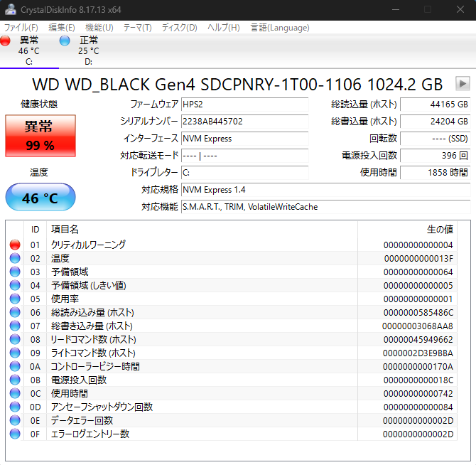Click status icon for 予備領域 (しきい値) row
The width and height of the screenshot is (476, 465).
15,285
